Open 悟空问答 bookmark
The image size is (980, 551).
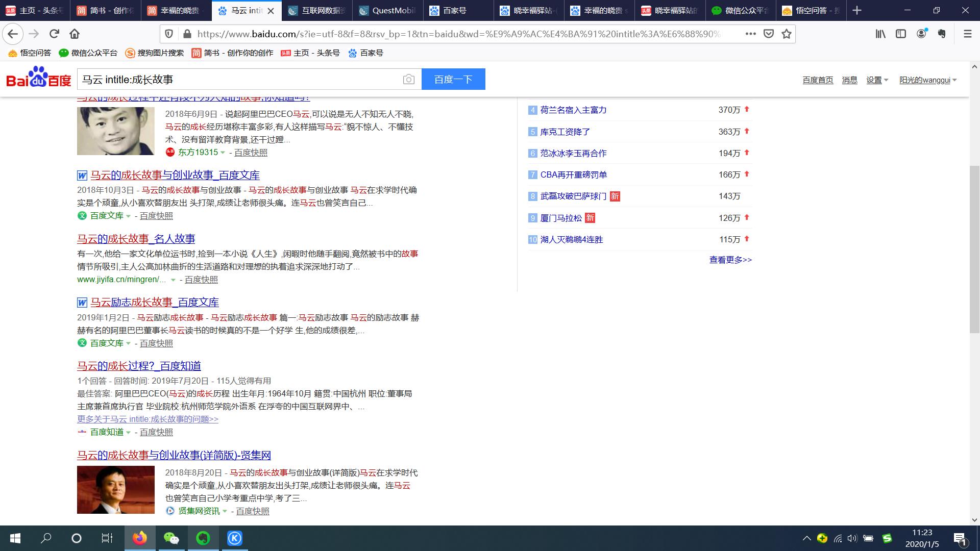point(30,53)
